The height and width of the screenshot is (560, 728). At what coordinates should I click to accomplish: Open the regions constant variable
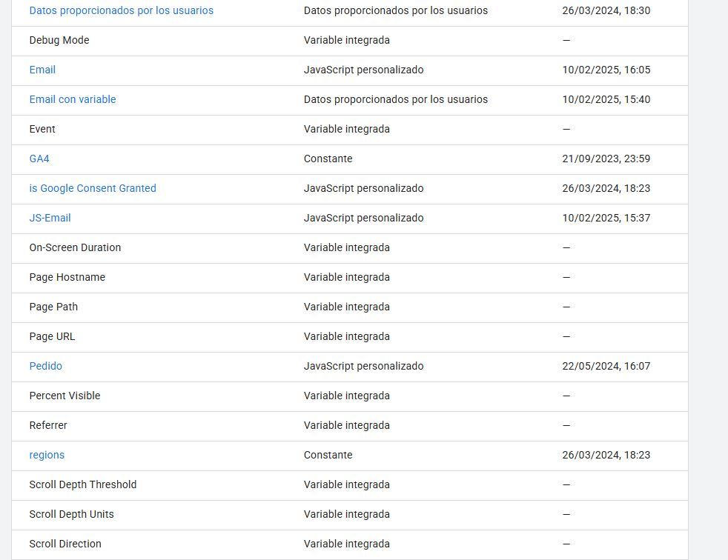pos(47,456)
